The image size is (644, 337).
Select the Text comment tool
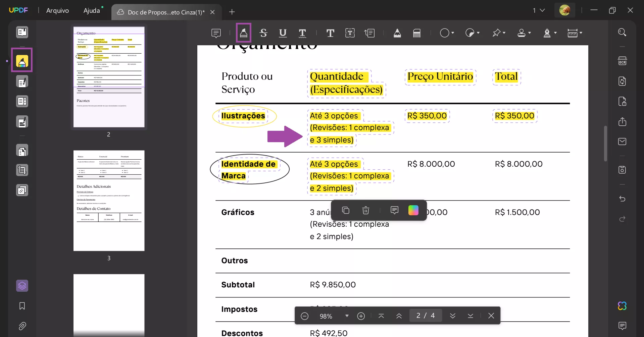330,33
